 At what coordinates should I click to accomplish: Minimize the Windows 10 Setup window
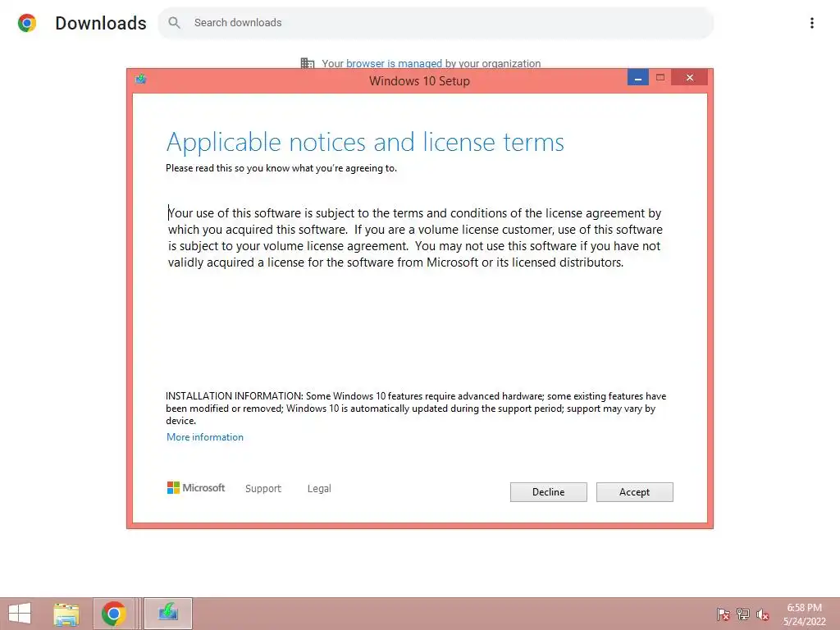click(x=638, y=78)
